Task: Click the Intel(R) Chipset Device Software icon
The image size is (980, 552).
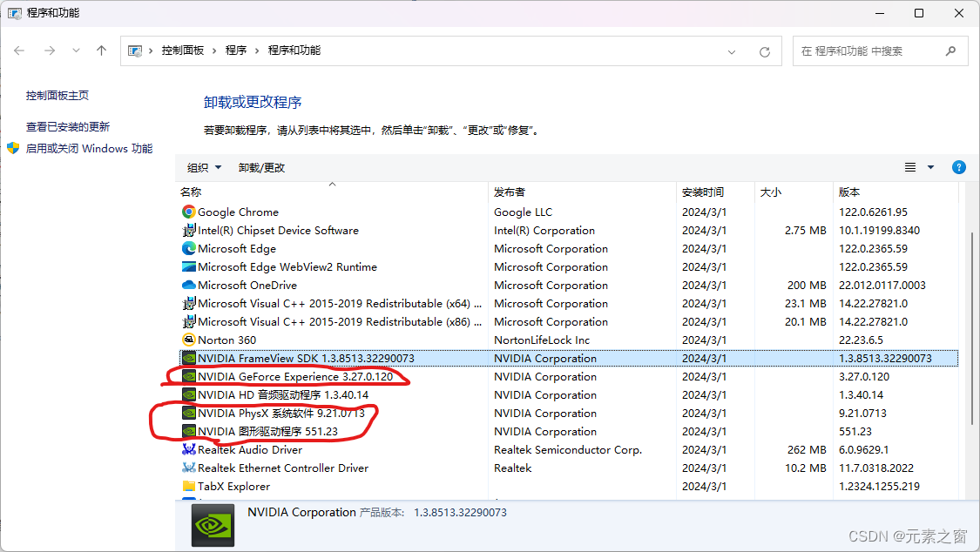Action: [x=189, y=231]
